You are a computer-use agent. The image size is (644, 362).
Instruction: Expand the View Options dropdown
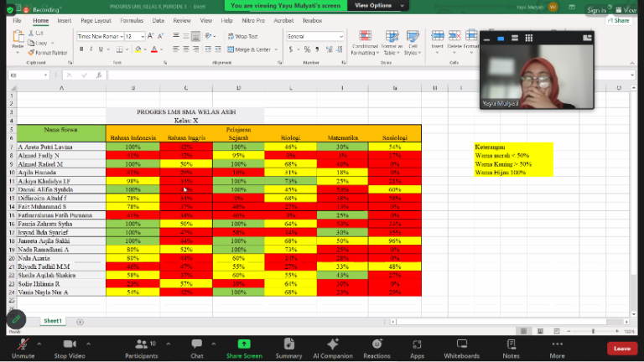click(x=373, y=5)
